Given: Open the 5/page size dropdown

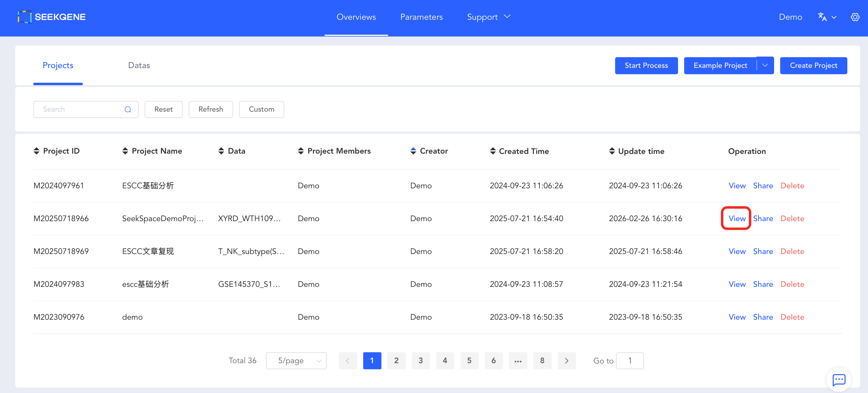Looking at the screenshot, I should pyautogui.click(x=296, y=361).
